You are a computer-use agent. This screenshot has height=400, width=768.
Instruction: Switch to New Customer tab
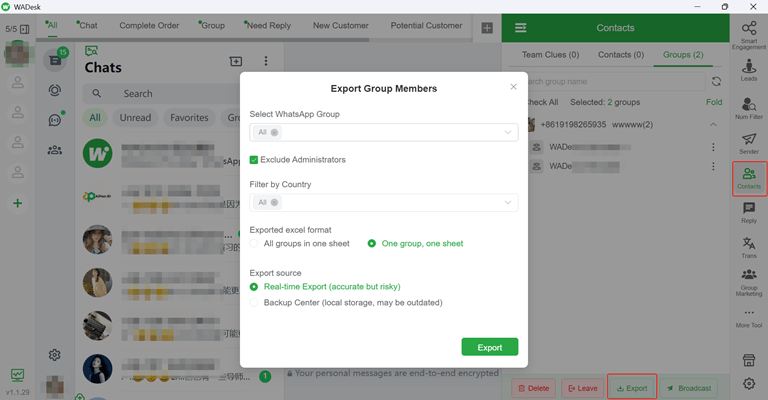click(340, 25)
